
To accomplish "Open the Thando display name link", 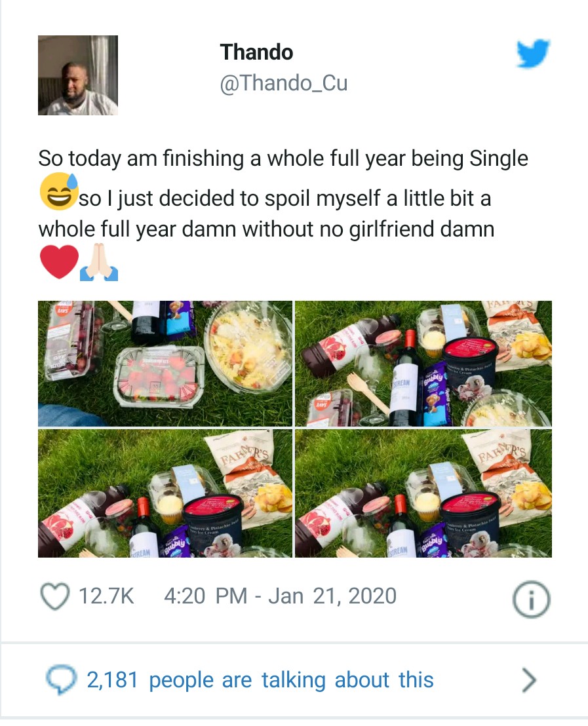I will (256, 52).
